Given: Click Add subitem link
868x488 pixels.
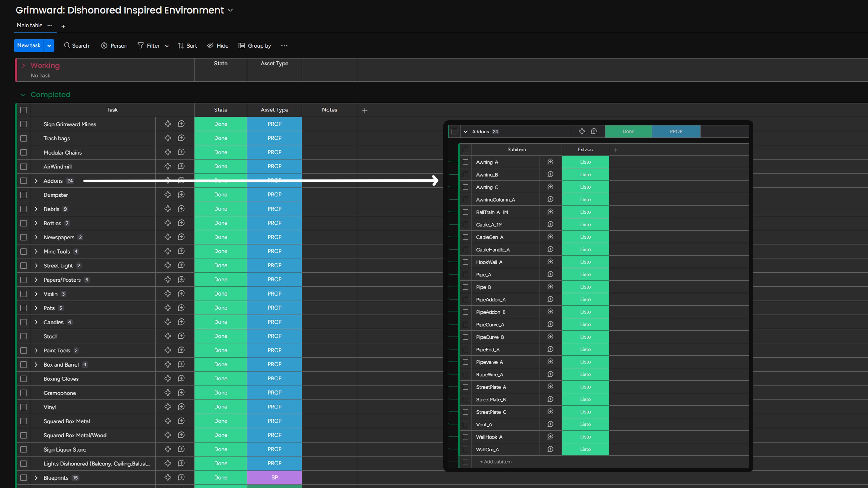Looking at the screenshot, I should click(496, 462).
